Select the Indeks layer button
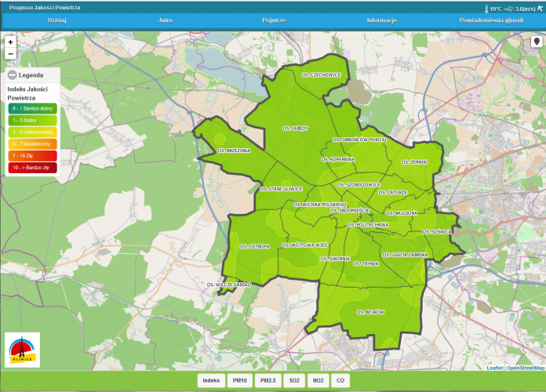The image size is (546, 392). click(211, 381)
